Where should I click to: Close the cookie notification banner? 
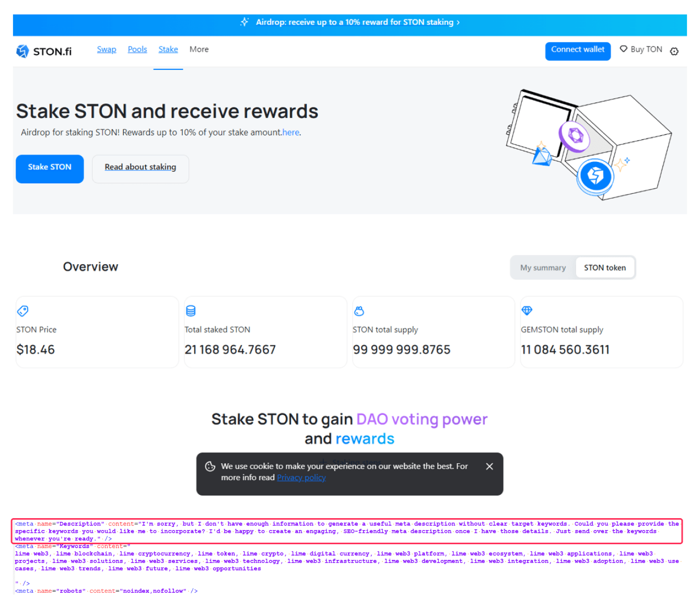(x=489, y=466)
